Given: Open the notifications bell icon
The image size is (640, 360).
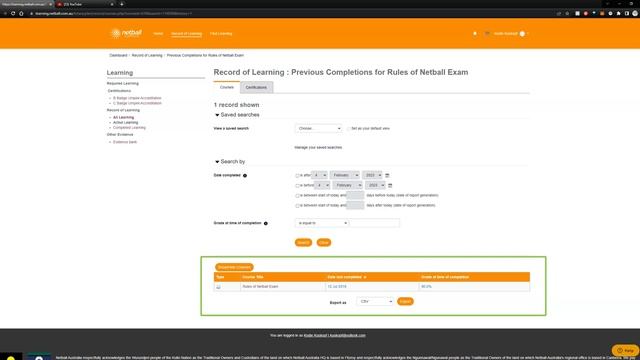Looking at the screenshot, I should point(475,33).
